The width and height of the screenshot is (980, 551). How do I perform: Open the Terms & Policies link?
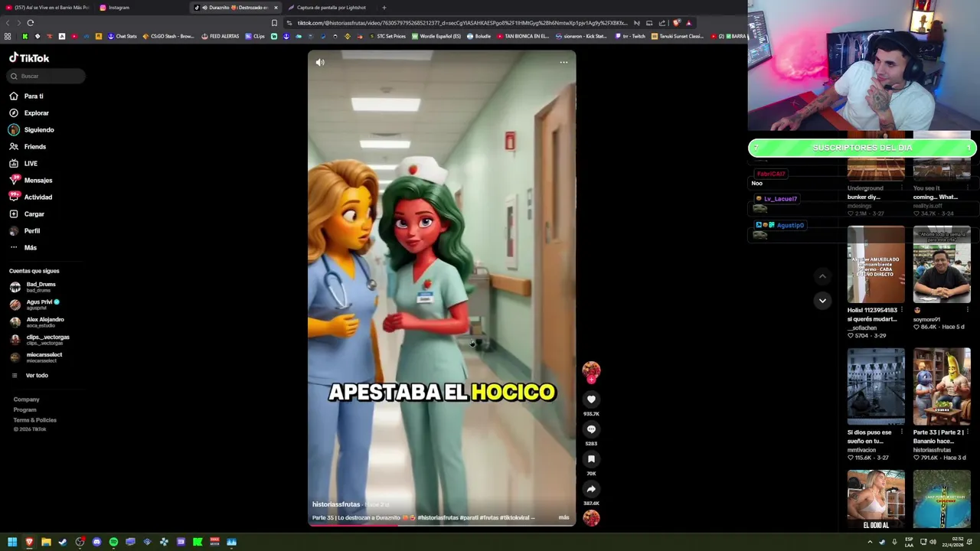(x=34, y=420)
